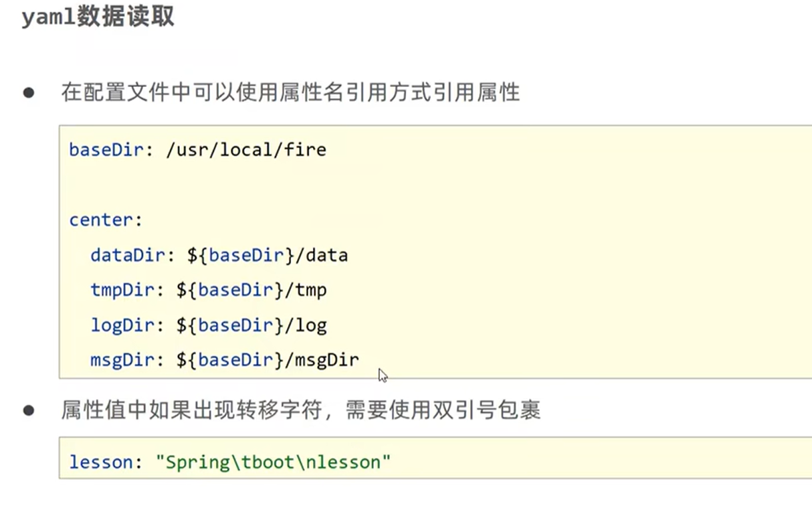Click the msgDir property key
812x508 pixels.
(122, 361)
